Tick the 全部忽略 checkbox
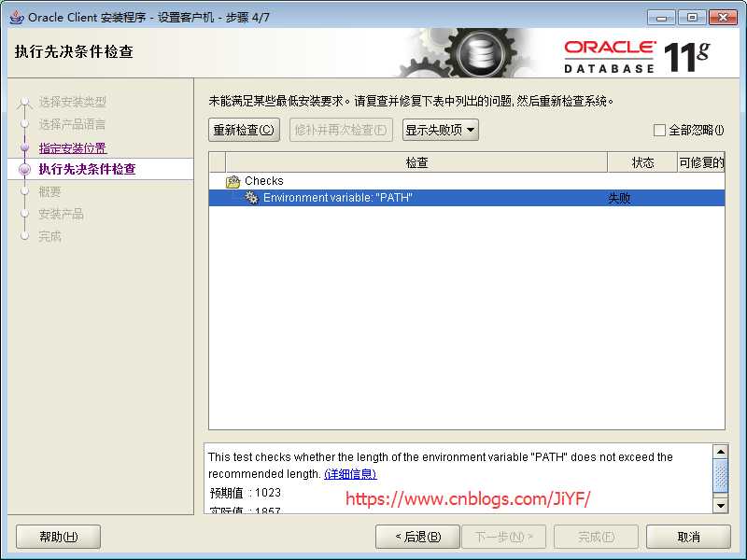The image size is (747, 560). [659, 130]
